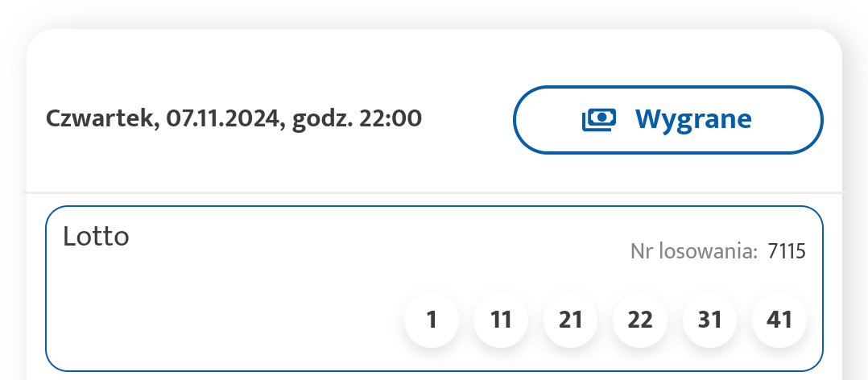Select draw number 7115
This screenshot has width=868, height=380.
pyautogui.click(x=787, y=251)
